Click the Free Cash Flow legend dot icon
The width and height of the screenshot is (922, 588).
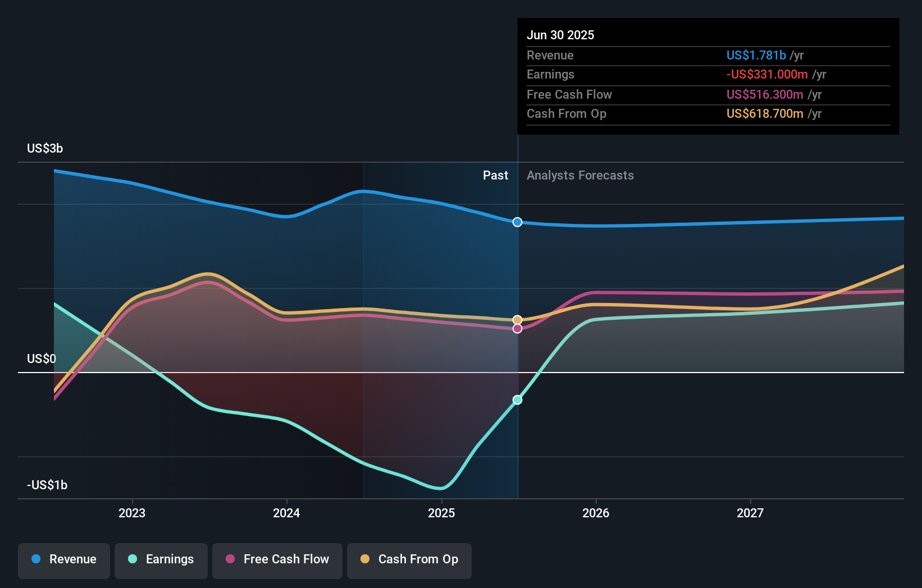coord(231,559)
